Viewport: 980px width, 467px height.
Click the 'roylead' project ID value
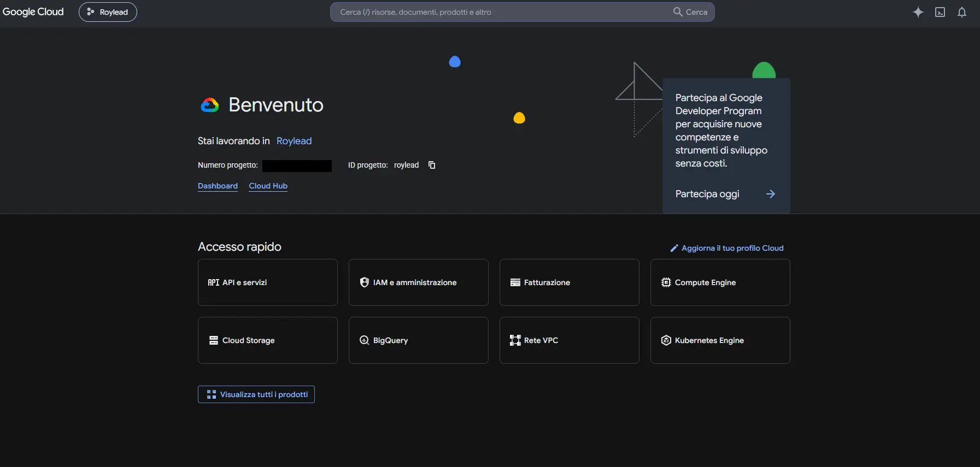(x=406, y=165)
